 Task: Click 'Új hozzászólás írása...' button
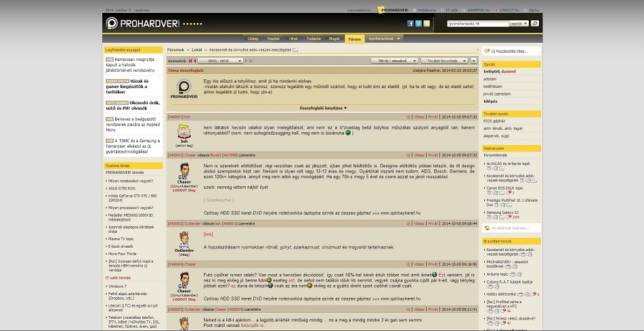511,51
